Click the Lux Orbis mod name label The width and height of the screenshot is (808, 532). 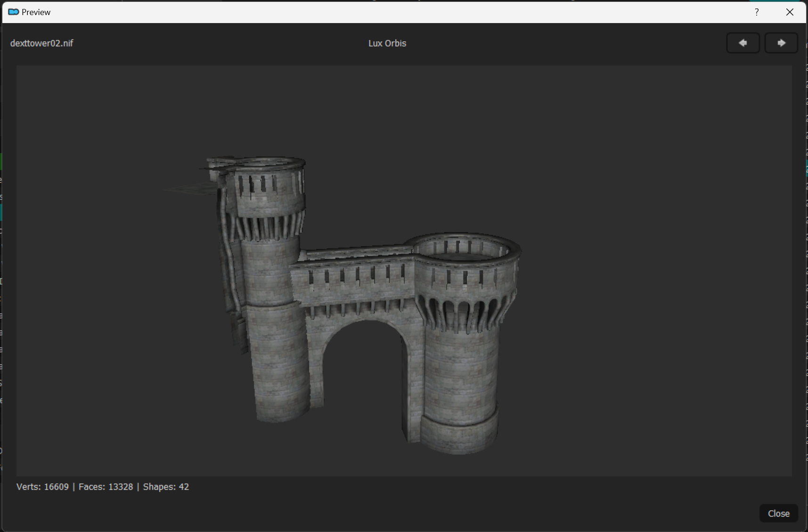click(x=387, y=43)
